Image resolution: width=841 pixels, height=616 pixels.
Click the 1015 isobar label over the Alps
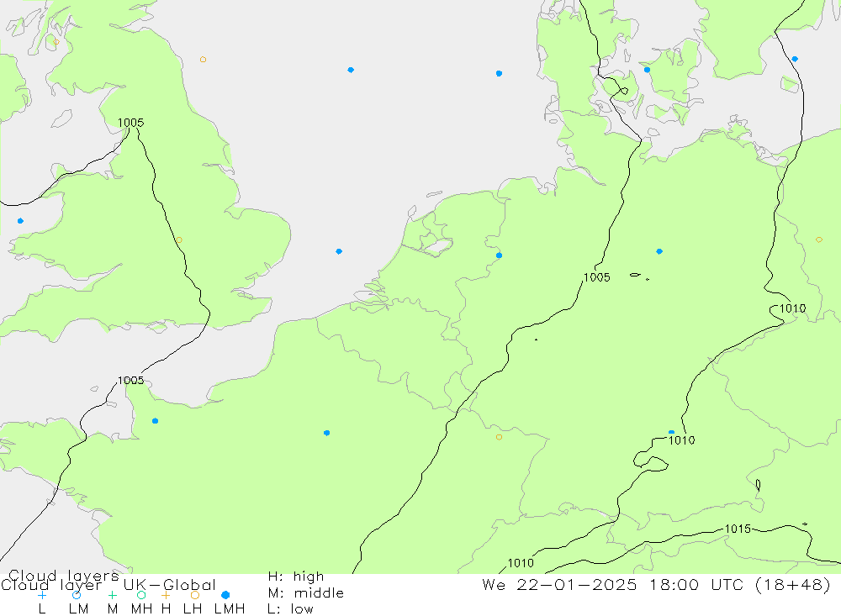(x=738, y=529)
